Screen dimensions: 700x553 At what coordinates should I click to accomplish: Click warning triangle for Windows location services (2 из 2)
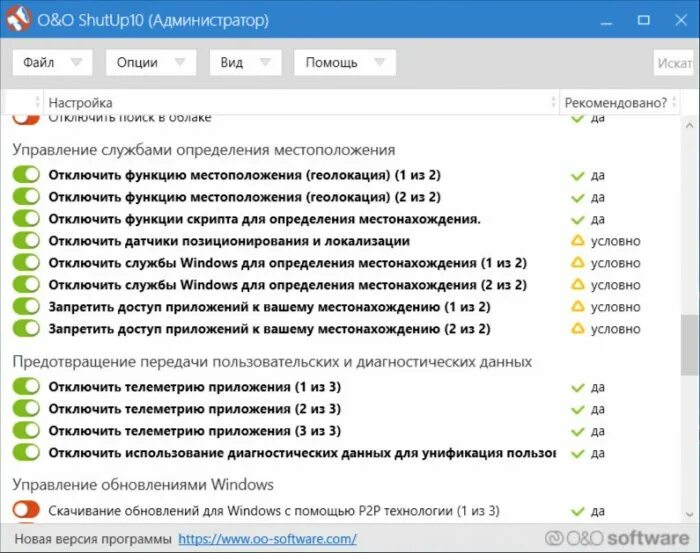click(578, 285)
